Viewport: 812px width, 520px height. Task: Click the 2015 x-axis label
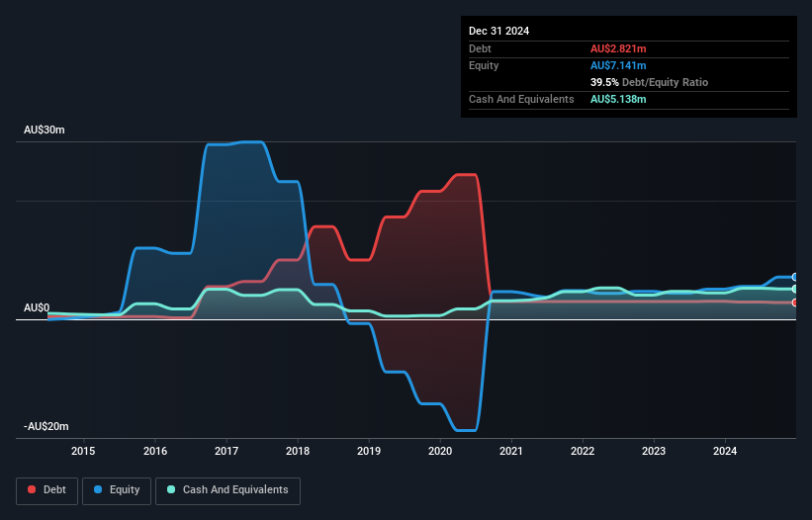point(83,451)
